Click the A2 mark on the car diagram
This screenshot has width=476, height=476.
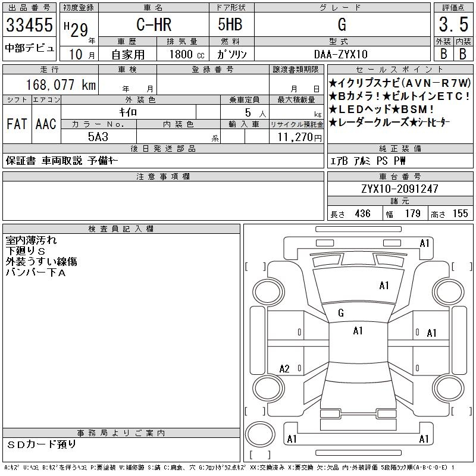tap(284, 369)
